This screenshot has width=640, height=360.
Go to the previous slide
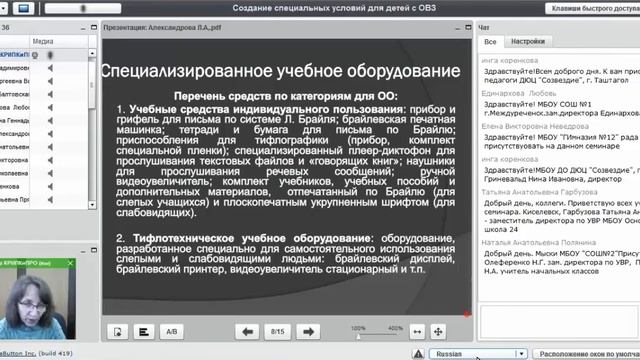coord(247,332)
